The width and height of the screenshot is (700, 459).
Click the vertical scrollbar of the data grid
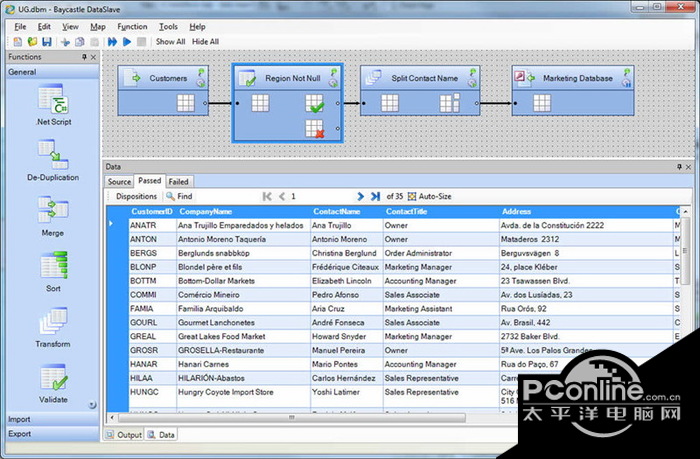pos(685,252)
